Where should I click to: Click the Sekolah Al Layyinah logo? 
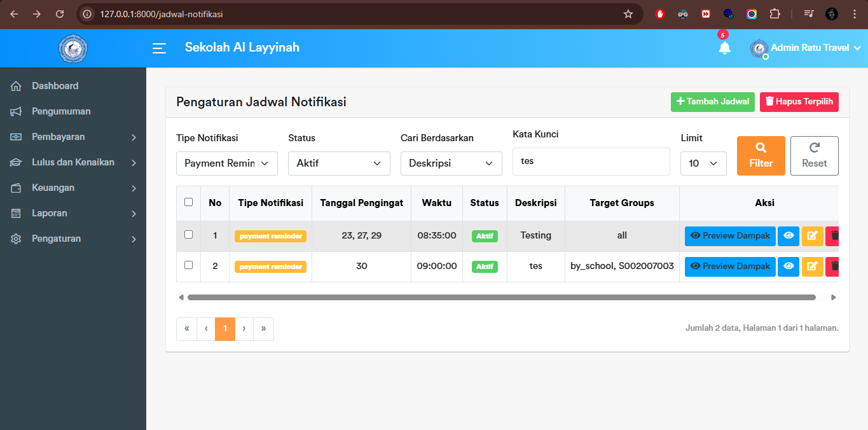[x=72, y=48]
